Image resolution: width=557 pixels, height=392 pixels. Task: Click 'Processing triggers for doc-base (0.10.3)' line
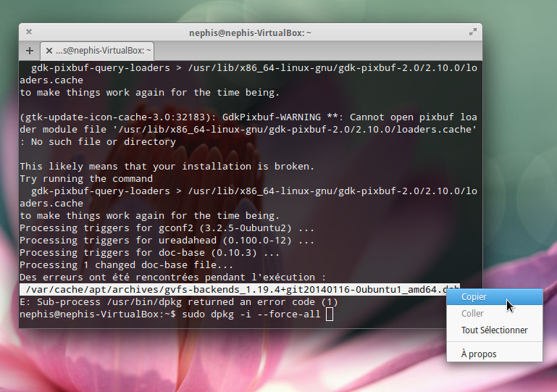tap(149, 253)
